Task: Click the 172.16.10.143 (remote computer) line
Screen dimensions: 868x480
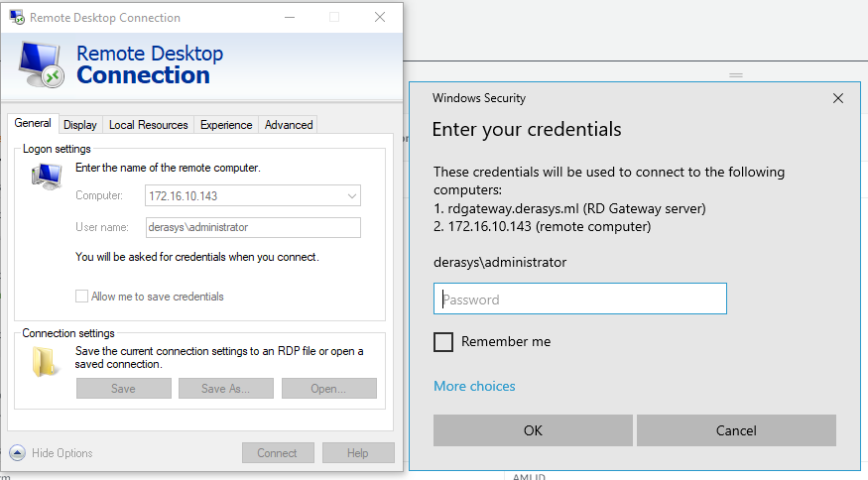Action: point(542,226)
